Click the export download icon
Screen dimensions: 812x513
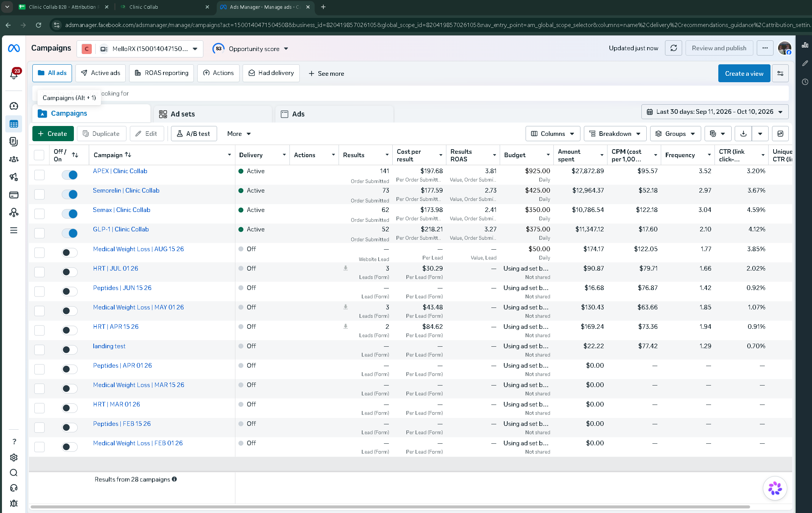click(743, 134)
